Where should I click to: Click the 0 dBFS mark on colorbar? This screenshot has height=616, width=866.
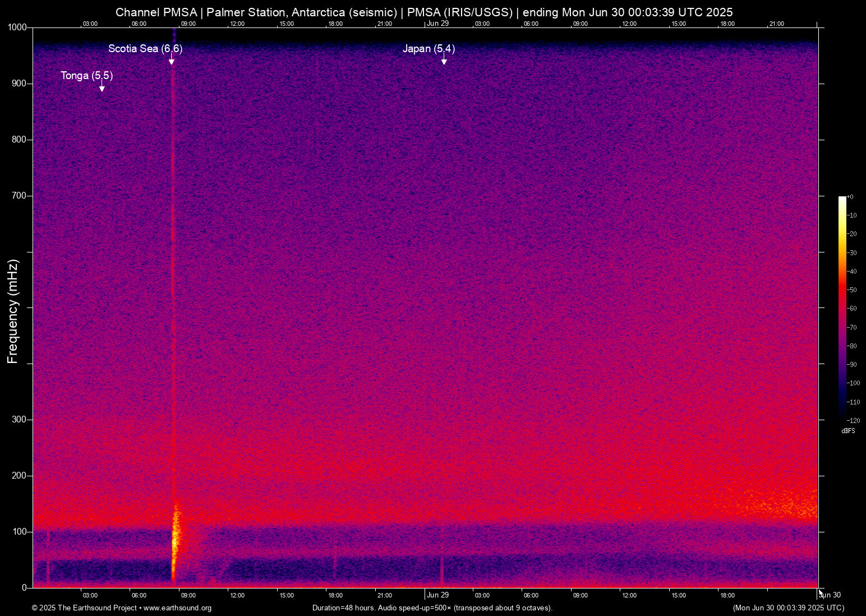850,196
